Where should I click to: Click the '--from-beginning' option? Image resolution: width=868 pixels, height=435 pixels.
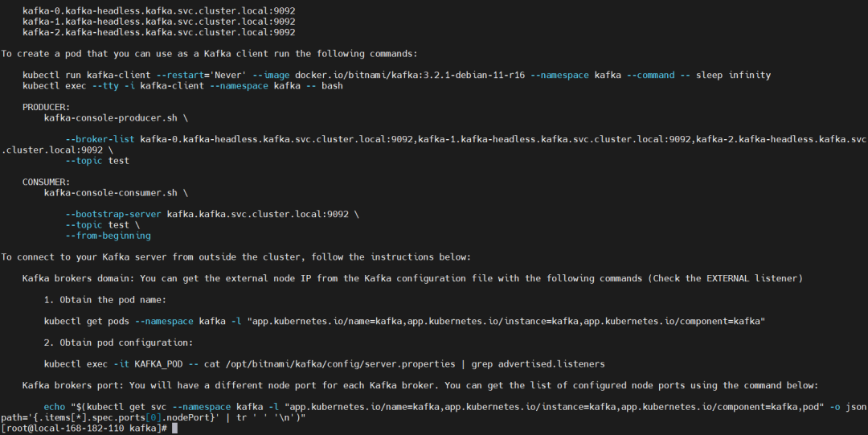(108, 236)
